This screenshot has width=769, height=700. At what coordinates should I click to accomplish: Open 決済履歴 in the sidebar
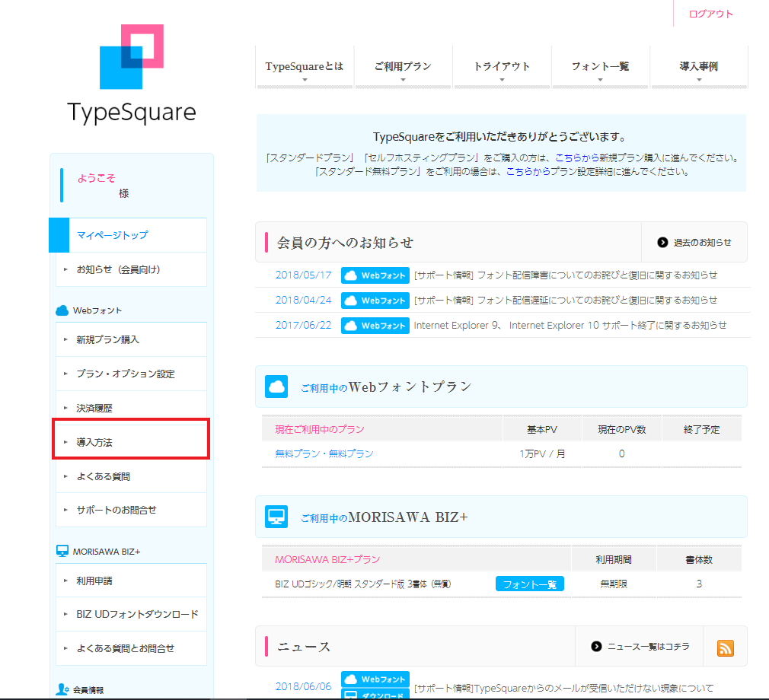coord(132,409)
